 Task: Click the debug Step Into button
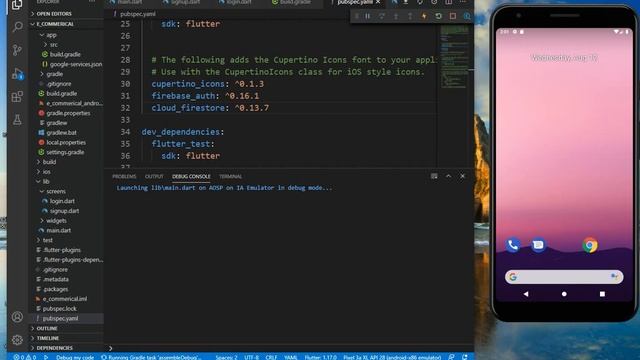pos(396,16)
